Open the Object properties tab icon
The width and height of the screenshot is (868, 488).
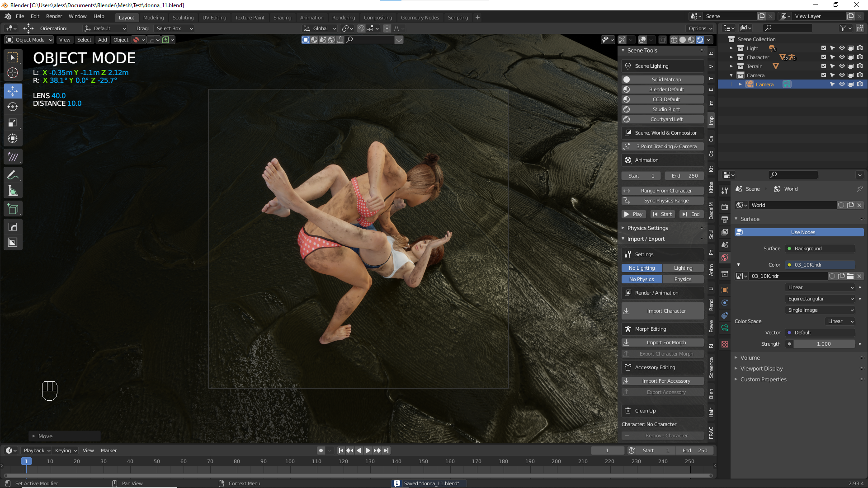coord(725,290)
